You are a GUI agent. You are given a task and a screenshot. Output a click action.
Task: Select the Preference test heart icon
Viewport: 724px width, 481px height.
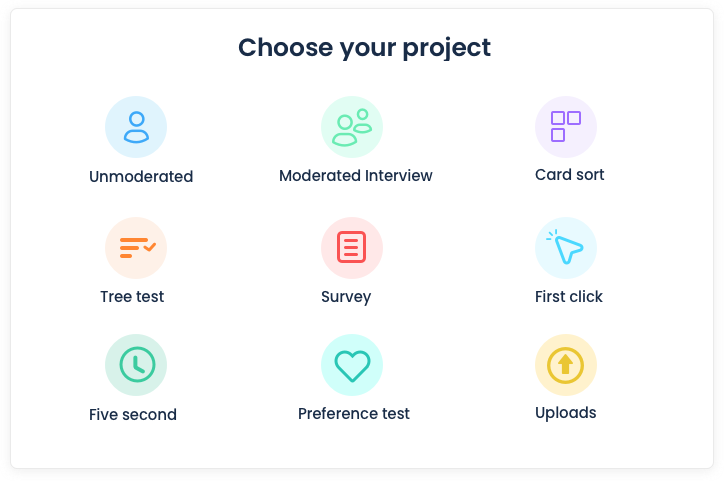[x=352, y=365]
